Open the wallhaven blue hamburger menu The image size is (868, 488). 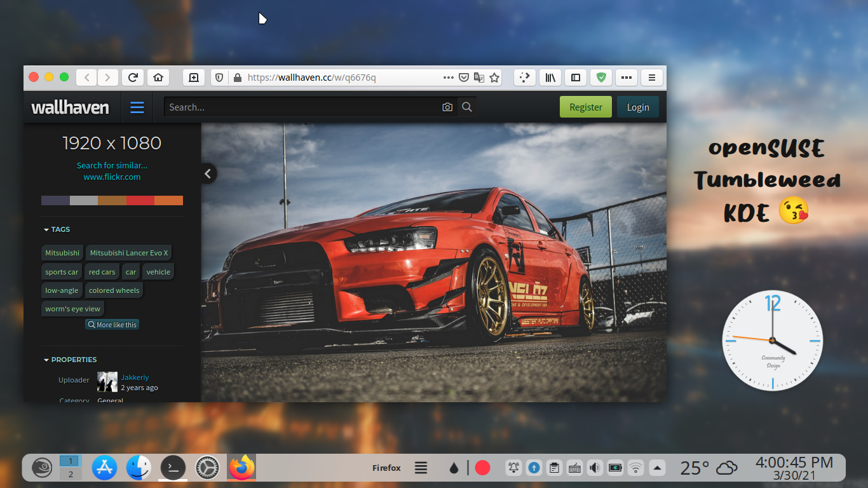137,107
